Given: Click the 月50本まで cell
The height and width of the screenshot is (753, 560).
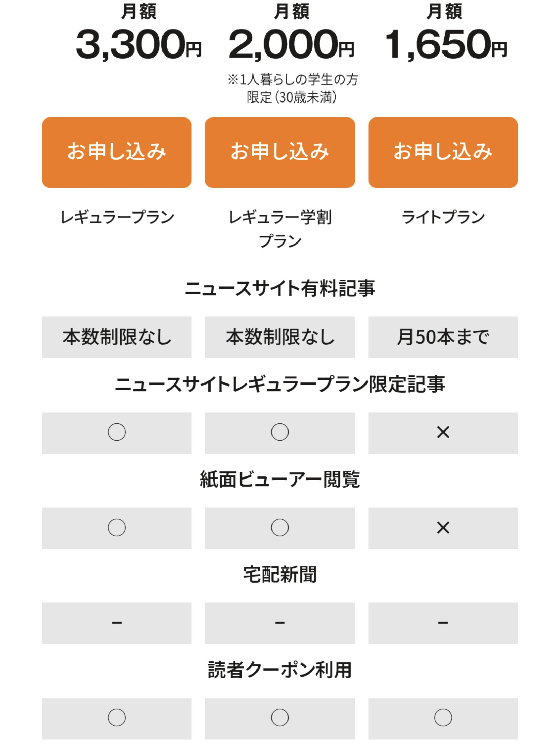Looking at the screenshot, I should (443, 337).
